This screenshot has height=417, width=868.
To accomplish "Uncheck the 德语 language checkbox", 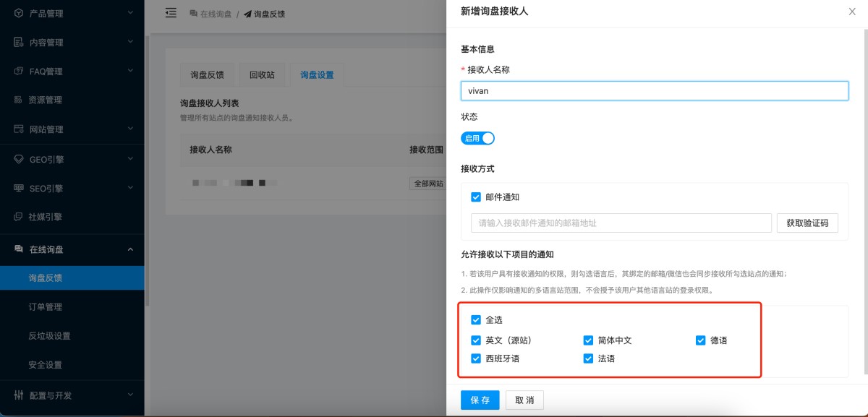I will click(x=700, y=340).
